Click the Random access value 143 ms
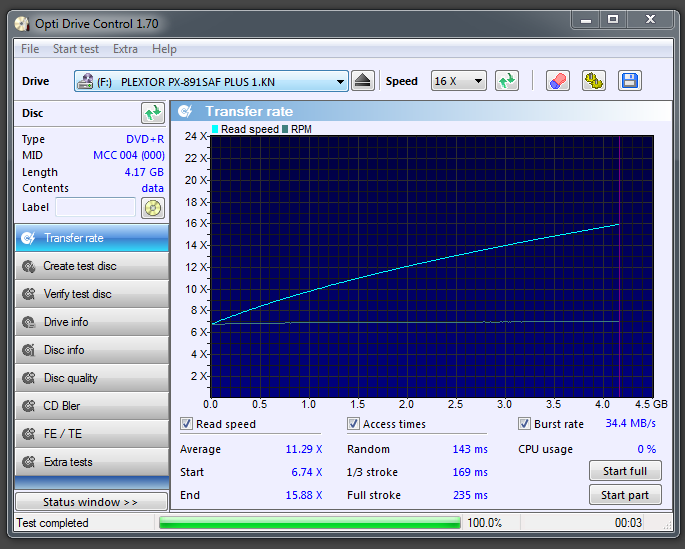The width and height of the screenshot is (685, 549). tap(470, 449)
